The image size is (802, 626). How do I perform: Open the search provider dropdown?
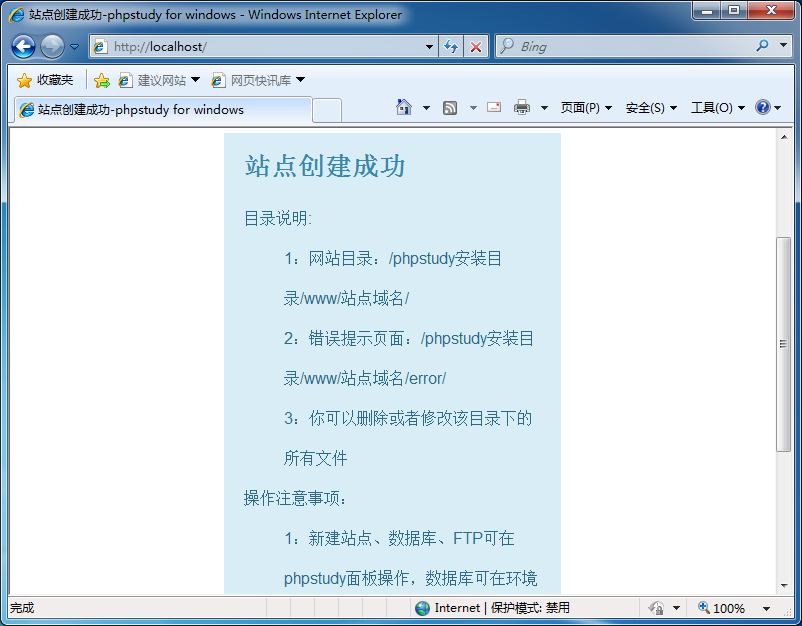[x=783, y=46]
